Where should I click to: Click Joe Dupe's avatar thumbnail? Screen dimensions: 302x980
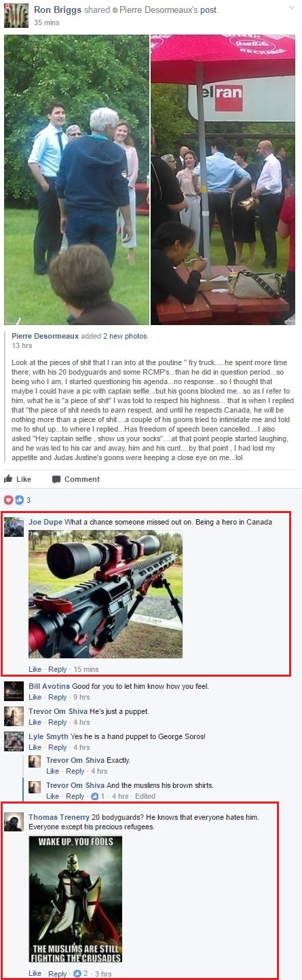(x=14, y=527)
